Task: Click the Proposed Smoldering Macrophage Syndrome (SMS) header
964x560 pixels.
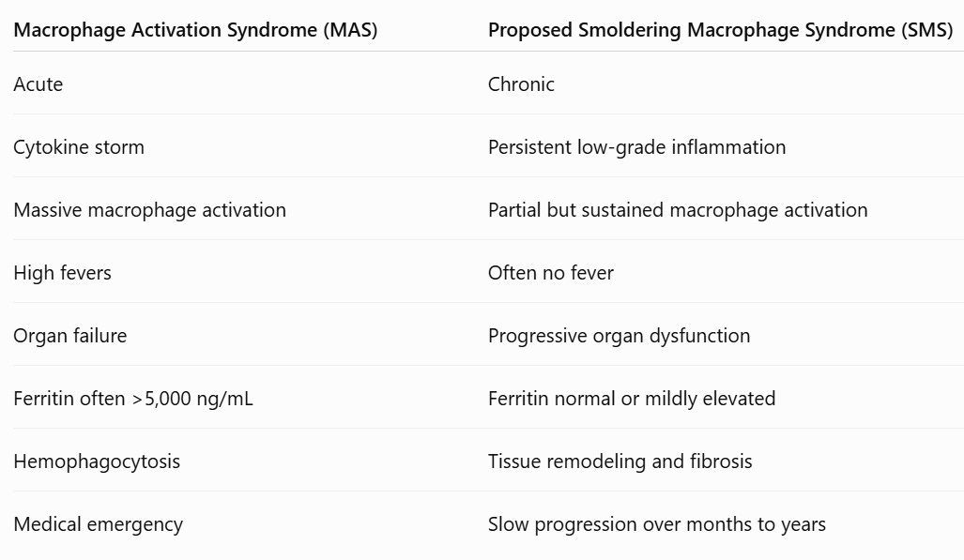Action: pyautogui.click(x=721, y=30)
